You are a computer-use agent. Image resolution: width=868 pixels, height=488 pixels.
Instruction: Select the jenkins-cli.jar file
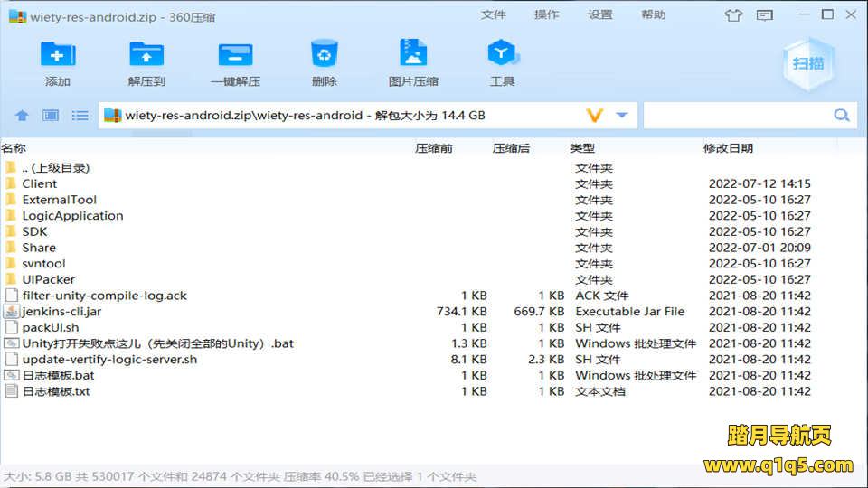(x=61, y=312)
